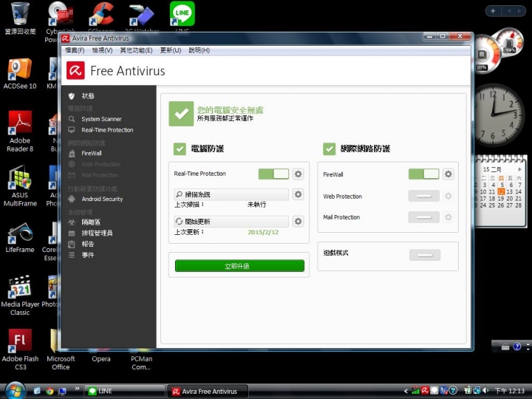
Task: Click 掃描系統 scan system button
Action: (231, 194)
